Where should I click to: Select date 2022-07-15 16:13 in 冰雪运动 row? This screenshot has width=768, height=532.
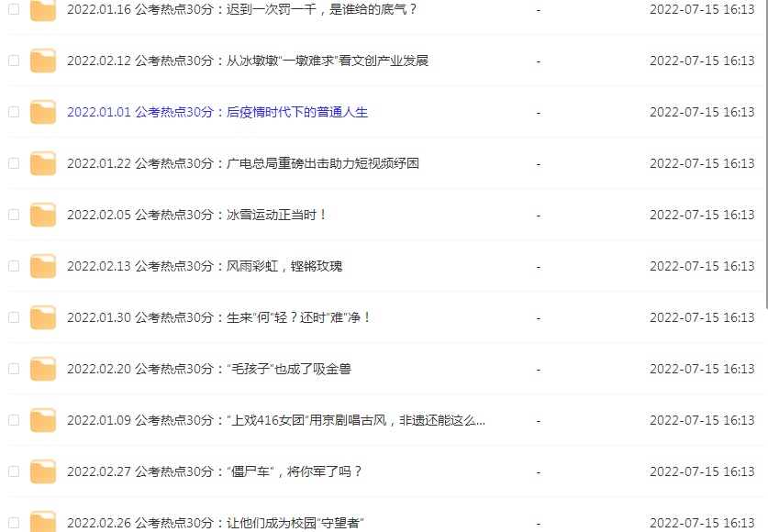coord(702,215)
